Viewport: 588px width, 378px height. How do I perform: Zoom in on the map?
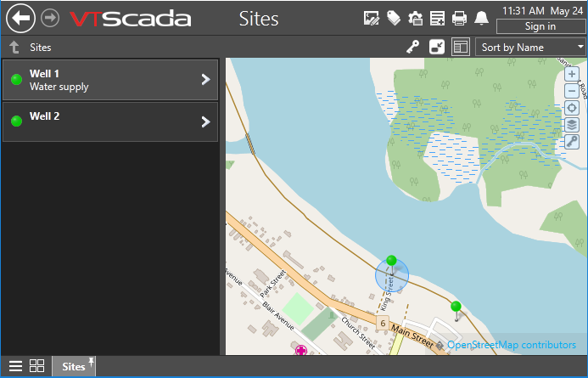(x=572, y=74)
